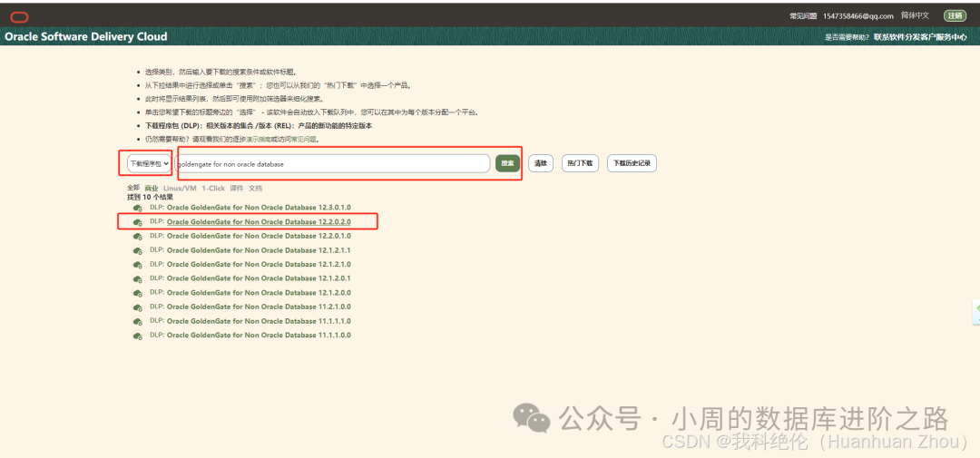The height and width of the screenshot is (458, 980).
Task: Select the 1-Click filter tab
Action: pyautogui.click(x=213, y=188)
